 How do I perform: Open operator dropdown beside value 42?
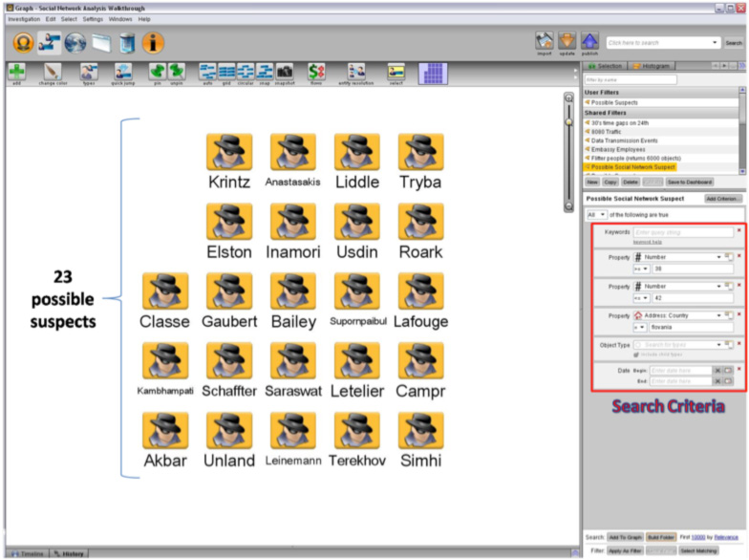coord(641,298)
